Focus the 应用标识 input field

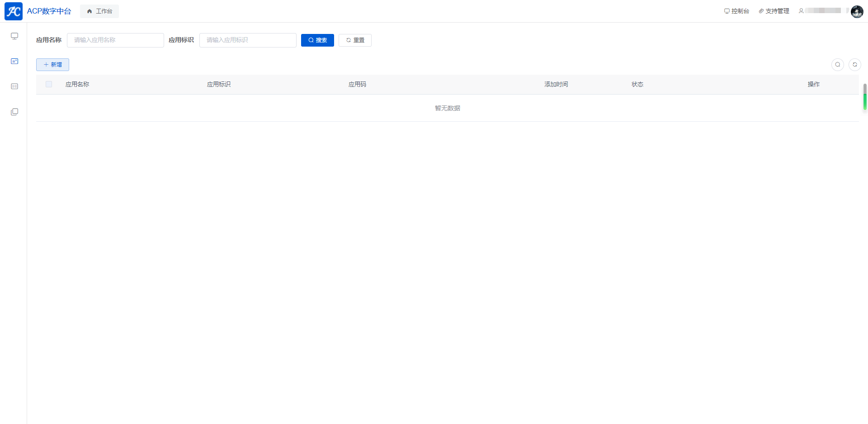point(248,40)
